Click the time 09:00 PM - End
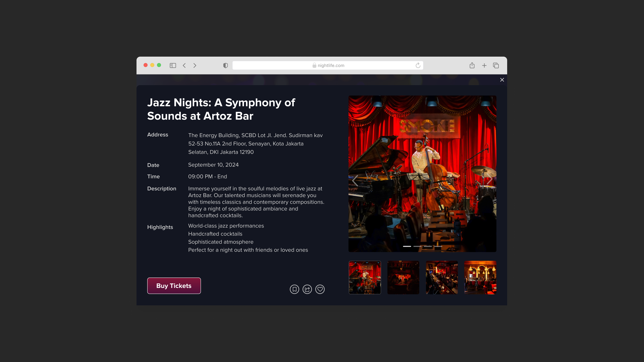The height and width of the screenshot is (362, 644). [208, 177]
